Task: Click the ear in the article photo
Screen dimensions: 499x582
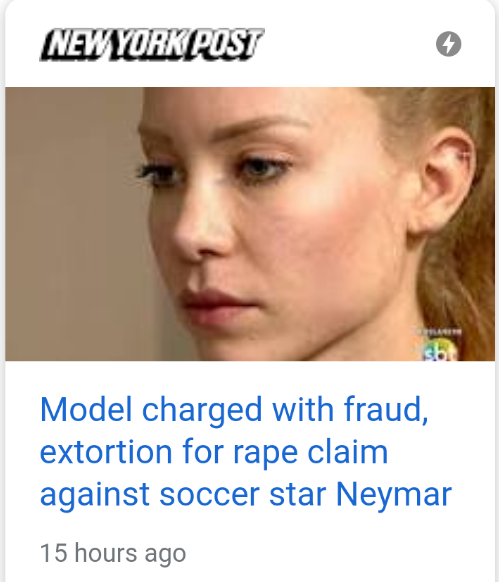Action: pyautogui.click(x=444, y=182)
